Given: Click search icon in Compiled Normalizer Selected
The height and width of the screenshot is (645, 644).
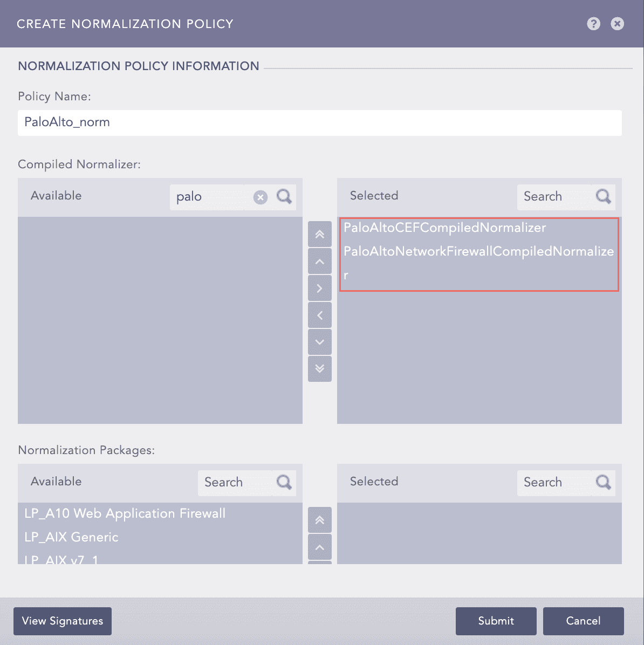Looking at the screenshot, I should click(x=603, y=197).
